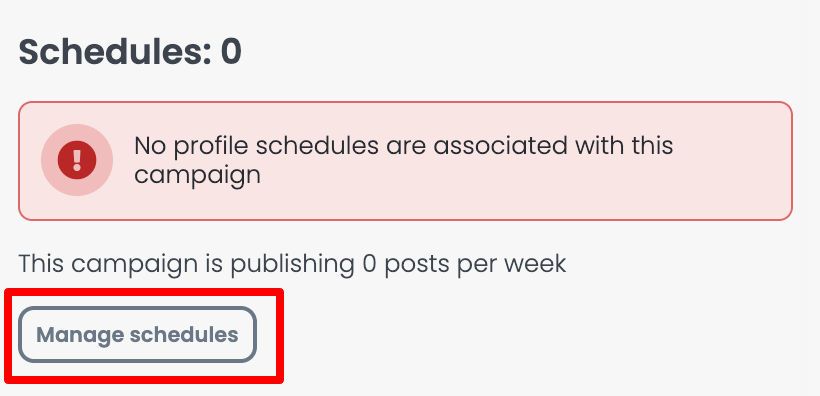
Task: Click the pink circle behind the exclamation mark
Action: (x=77, y=160)
